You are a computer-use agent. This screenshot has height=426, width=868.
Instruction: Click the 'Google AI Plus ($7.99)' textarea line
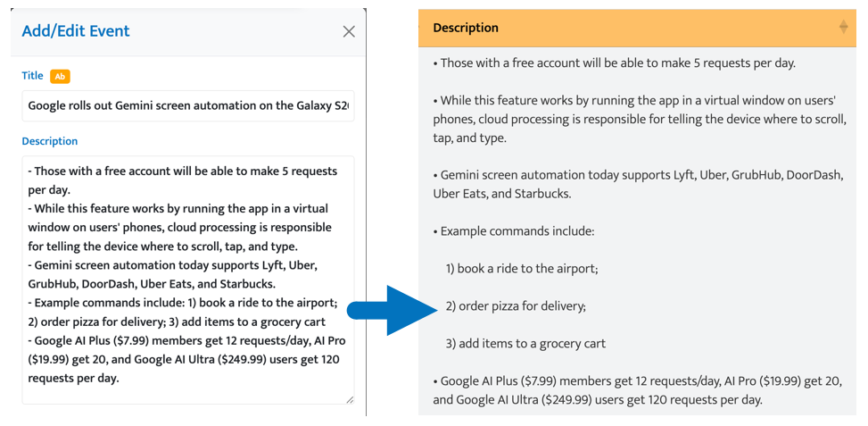tap(178, 340)
